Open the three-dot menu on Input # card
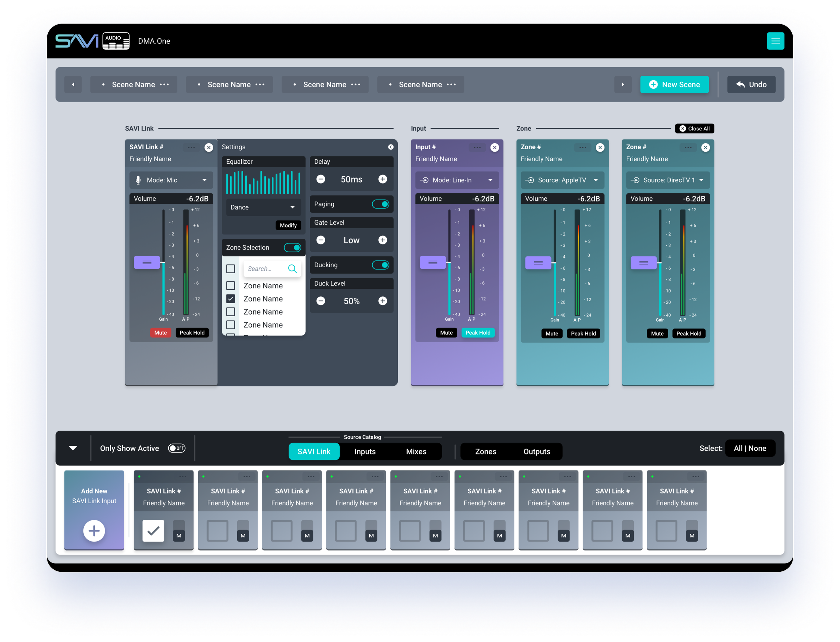Viewport: 840px width, 642px height. [477, 148]
